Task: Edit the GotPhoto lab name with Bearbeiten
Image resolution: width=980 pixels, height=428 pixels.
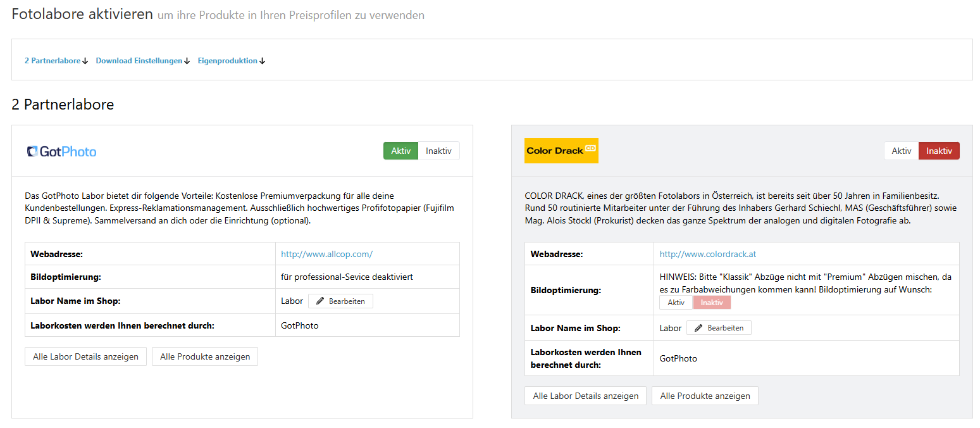Action: (340, 301)
